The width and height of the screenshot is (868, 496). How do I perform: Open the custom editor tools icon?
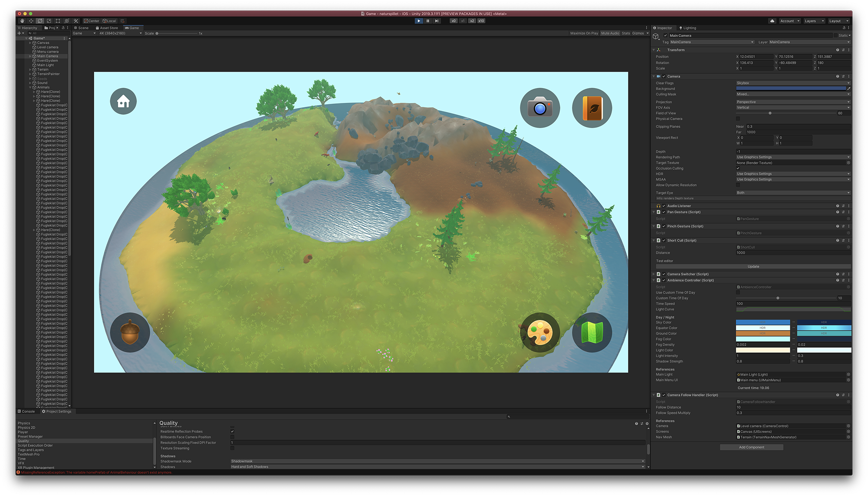(76, 21)
